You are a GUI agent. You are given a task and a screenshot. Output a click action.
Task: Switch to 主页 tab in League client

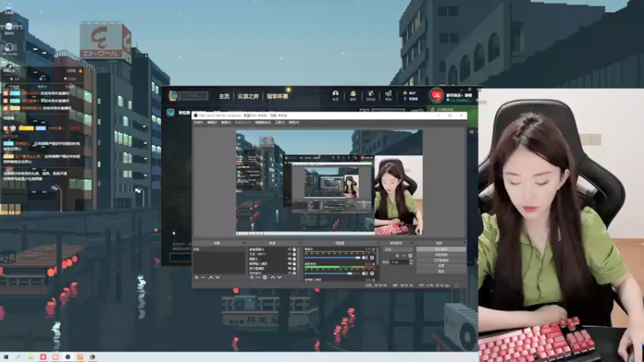click(x=224, y=96)
